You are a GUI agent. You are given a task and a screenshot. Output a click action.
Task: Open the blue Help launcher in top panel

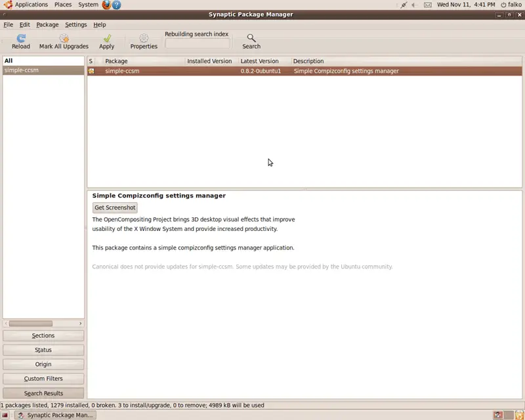coord(117,5)
